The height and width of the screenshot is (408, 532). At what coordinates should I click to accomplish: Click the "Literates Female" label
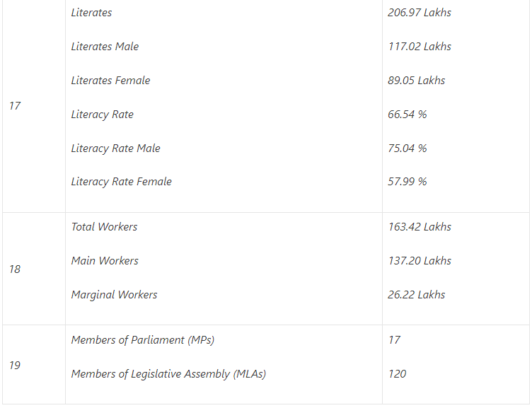click(110, 81)
